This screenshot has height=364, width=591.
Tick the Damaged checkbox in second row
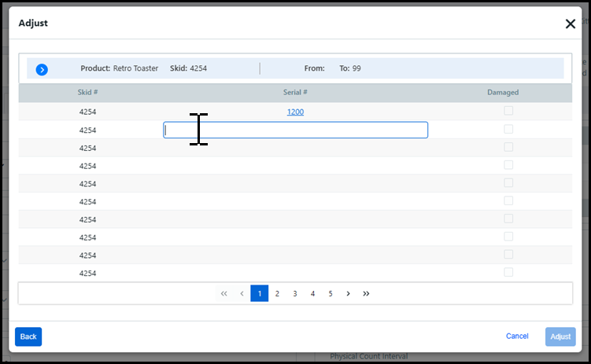[508, 130]
